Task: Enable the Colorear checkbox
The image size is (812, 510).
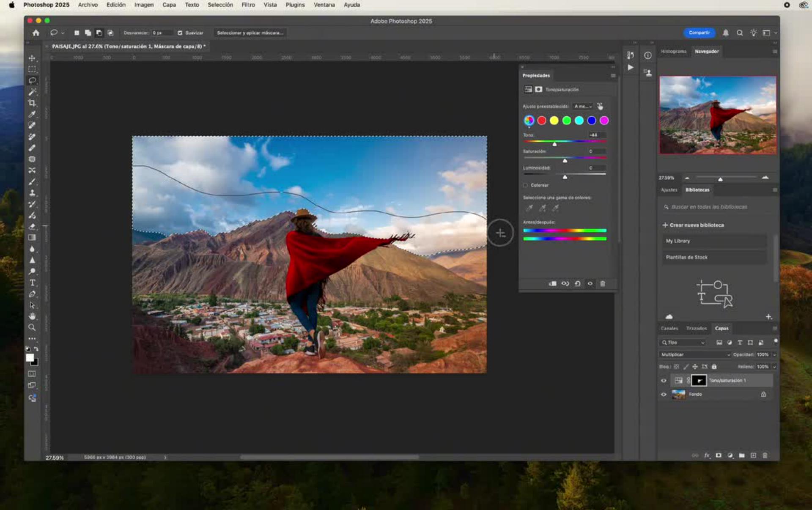Action: [525, 185]
